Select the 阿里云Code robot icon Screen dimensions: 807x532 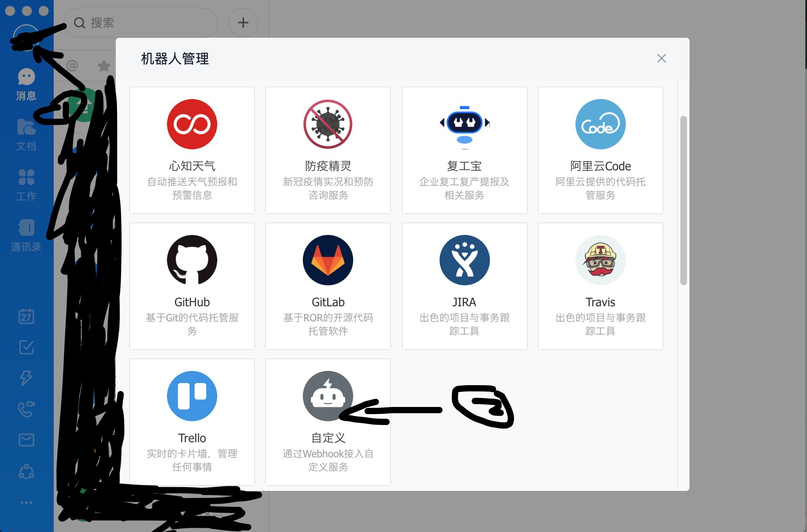pyautogui.click(x=600, y=125)
